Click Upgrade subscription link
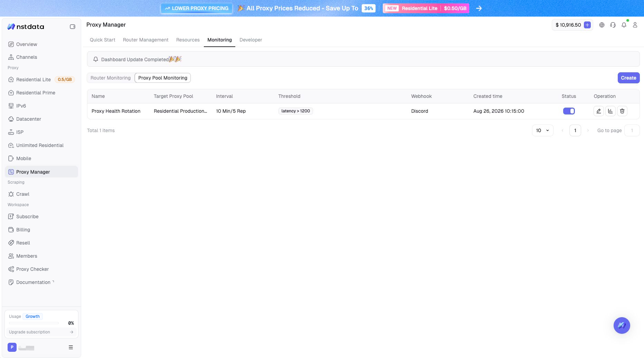This screenshot has width=644, height=358. [41, 332]
